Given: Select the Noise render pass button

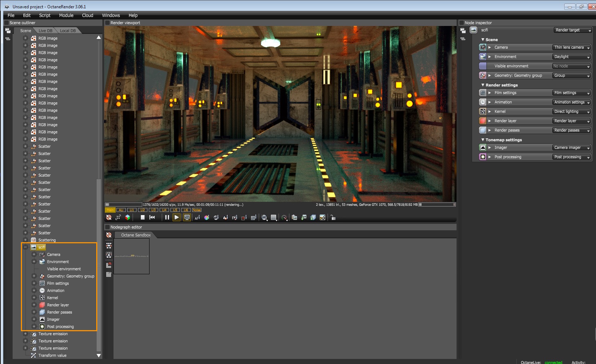Looking at the screenshot, I should coord(197,210).
